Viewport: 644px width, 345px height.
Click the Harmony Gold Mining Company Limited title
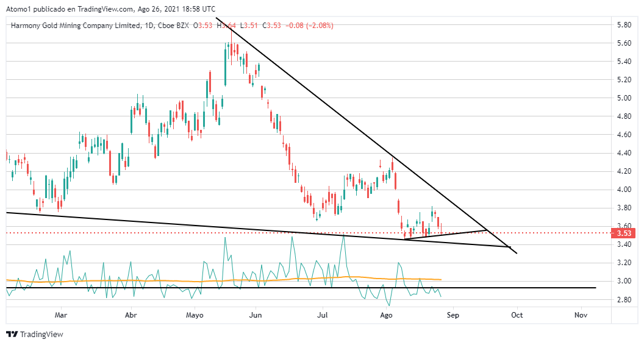pyautogui.click(x=75, y=26)
